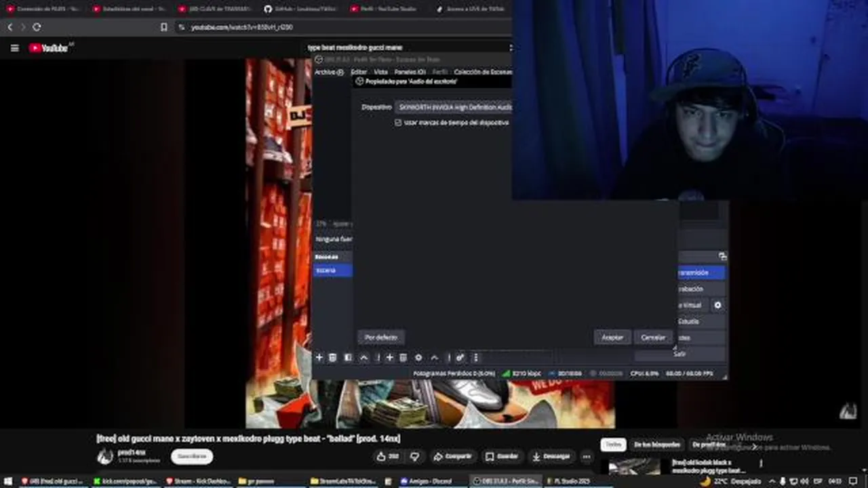Switch to the Perfil - YouTube Studio tab
868x488 pixels.
click(x=387, y=9)
